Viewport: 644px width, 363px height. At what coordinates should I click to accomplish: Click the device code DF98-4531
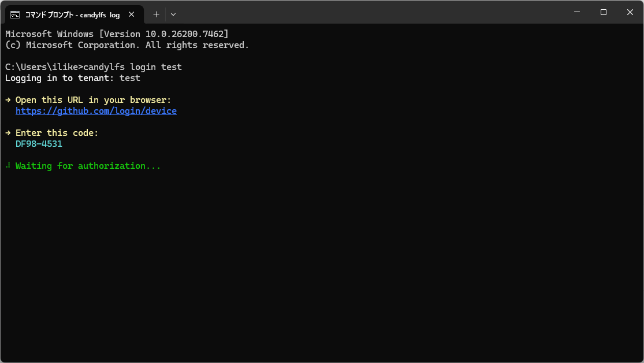(x=39, y=144)
